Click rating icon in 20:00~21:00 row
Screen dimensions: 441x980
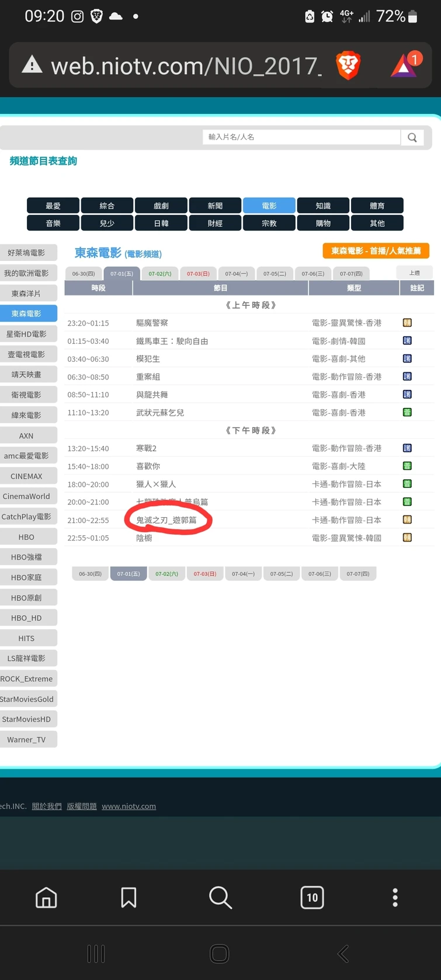(407, 501)
